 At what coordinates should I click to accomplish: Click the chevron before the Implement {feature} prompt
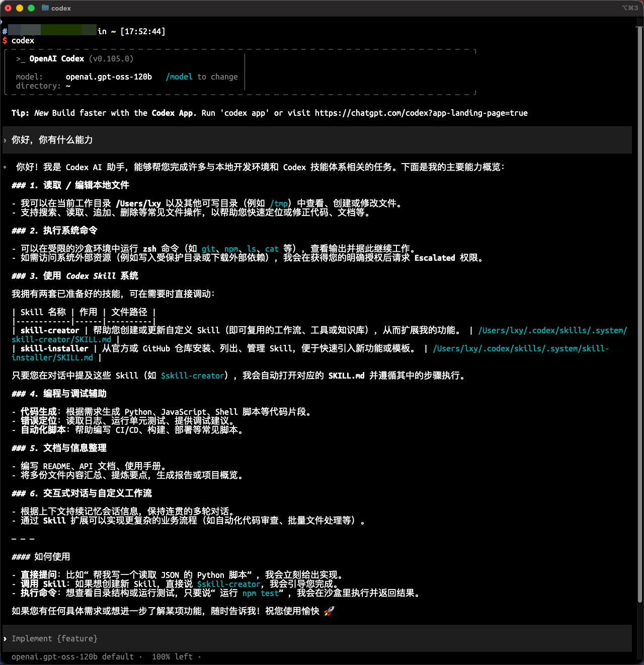[x=5, y=639]
